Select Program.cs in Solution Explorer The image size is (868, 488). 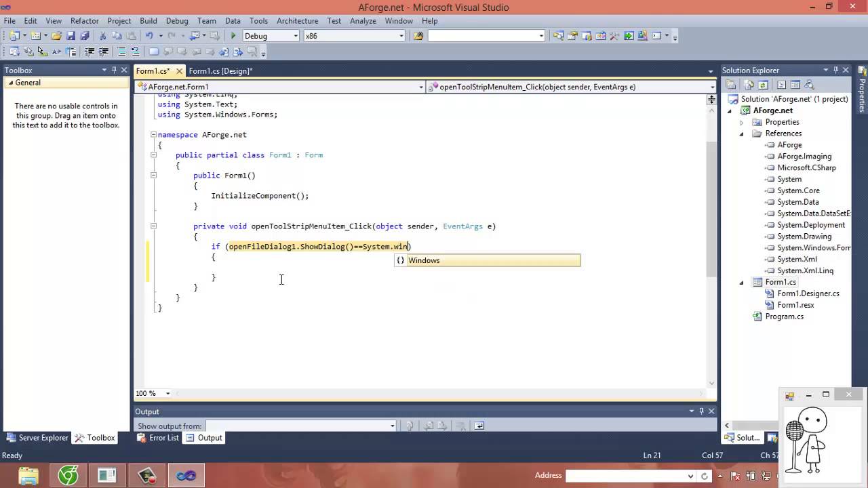point(784,317)
